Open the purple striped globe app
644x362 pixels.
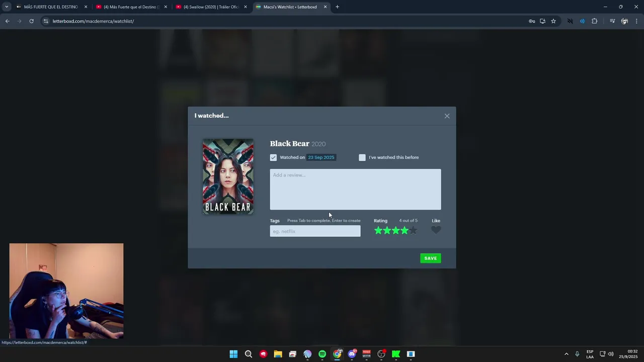pos(307,354)
